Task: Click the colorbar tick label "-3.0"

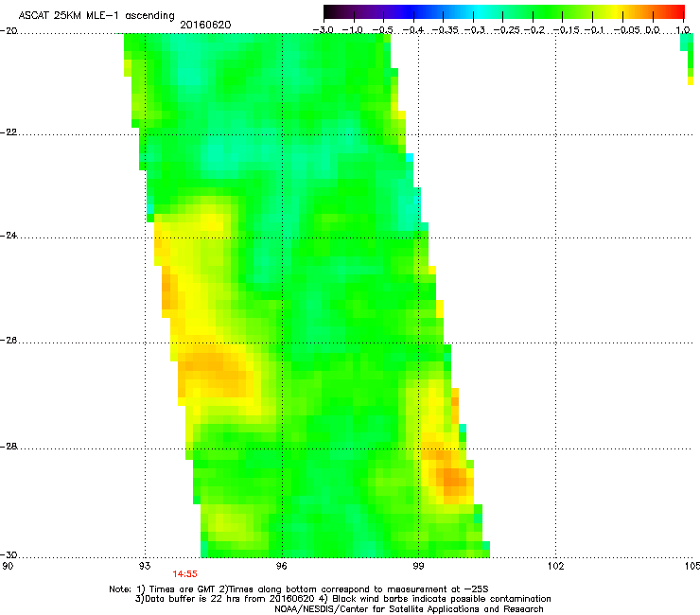Action: tap(324, 30)
